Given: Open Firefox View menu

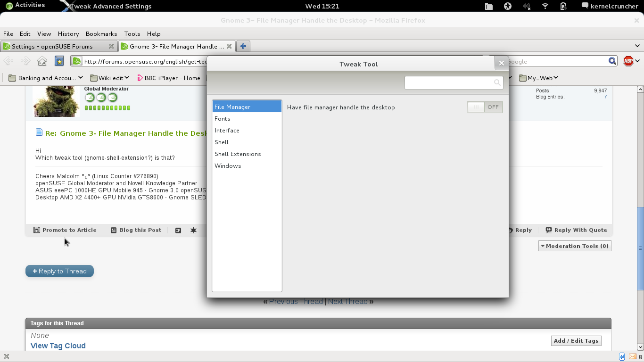Looking at the screenshot, I should point(44,34).
